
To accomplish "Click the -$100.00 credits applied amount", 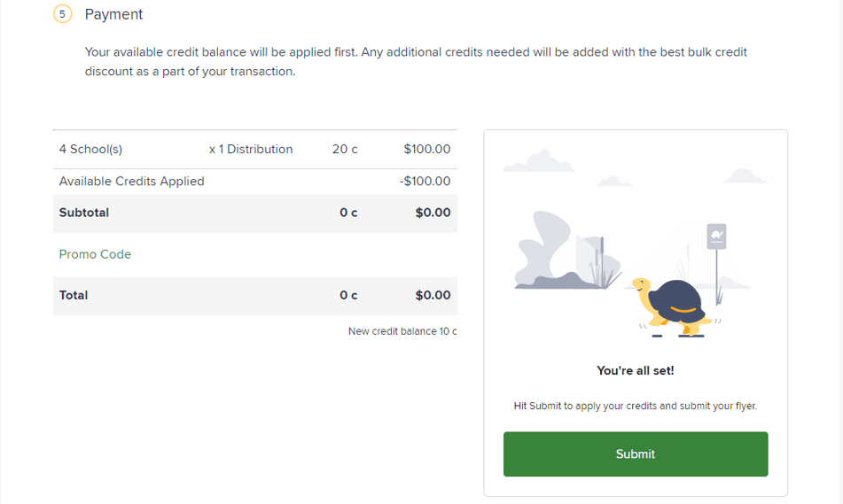I will [x=425, y=181].
